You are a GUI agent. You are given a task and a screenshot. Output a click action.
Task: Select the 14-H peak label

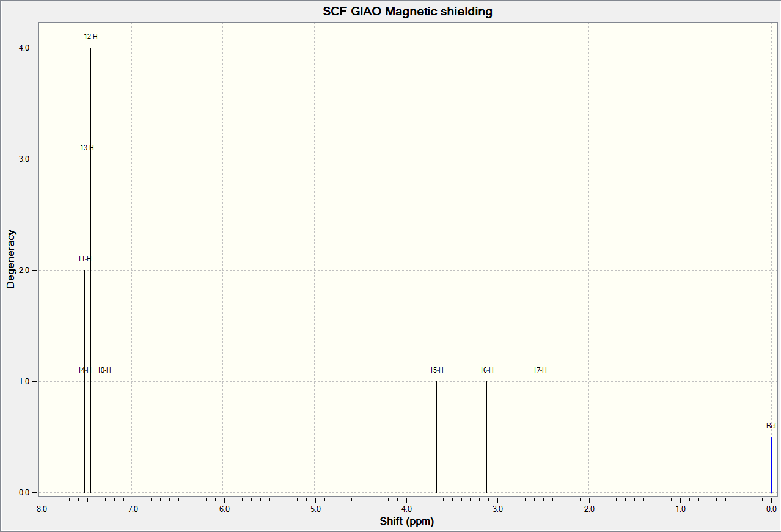pyautogui.click(x=84, y=370)
